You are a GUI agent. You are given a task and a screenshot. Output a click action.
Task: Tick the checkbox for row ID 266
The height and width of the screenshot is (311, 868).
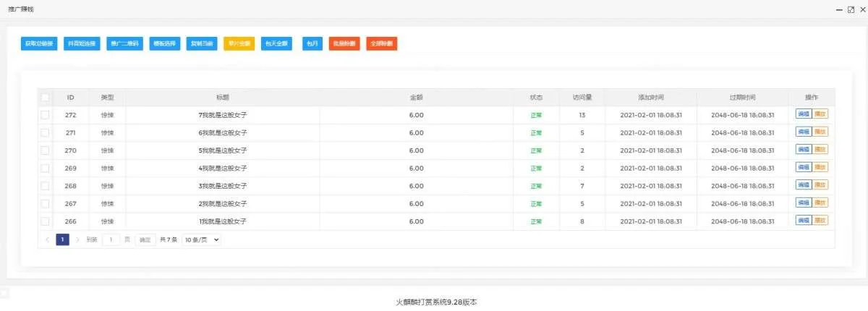(x=45, y=221)
